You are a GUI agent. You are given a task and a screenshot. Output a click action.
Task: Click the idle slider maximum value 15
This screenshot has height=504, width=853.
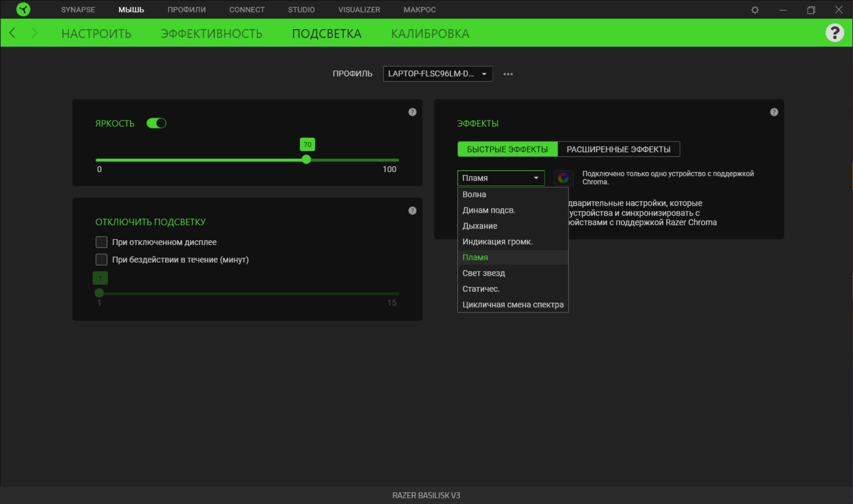point(392,303)
